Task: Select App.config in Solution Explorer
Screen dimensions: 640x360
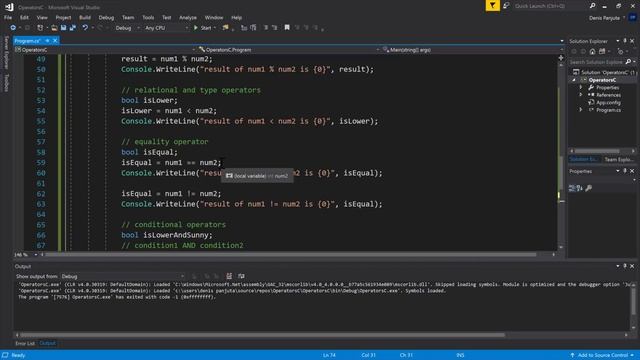Action: click(608, 102)
